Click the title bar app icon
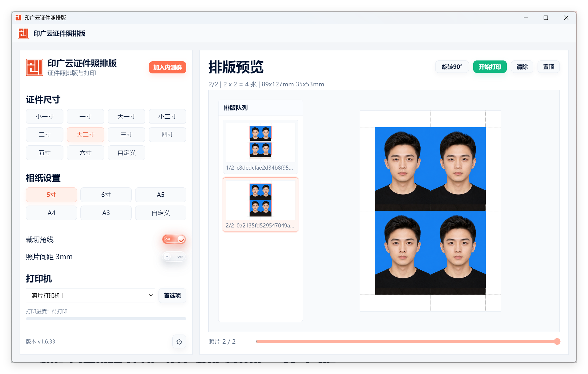The height and width of the screenshot is (374, 588). pos(18,18)
